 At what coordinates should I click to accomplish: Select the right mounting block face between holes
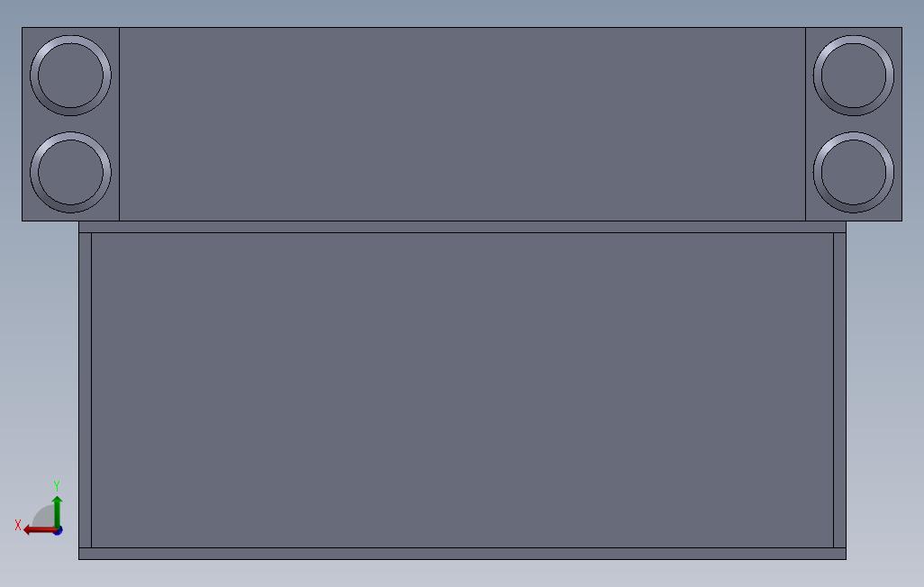853,123
